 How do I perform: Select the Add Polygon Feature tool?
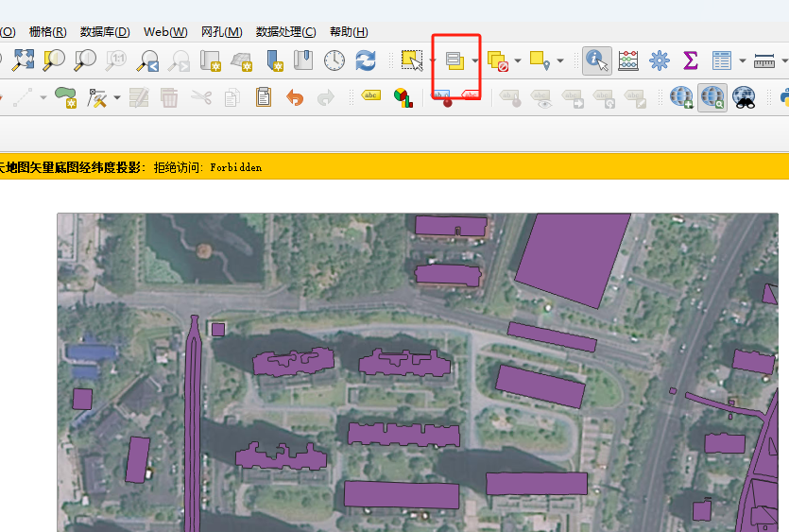65,96
